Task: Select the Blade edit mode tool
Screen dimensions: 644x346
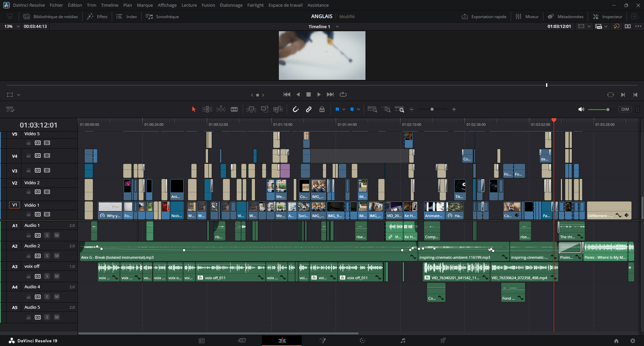Action: (234, 109)
